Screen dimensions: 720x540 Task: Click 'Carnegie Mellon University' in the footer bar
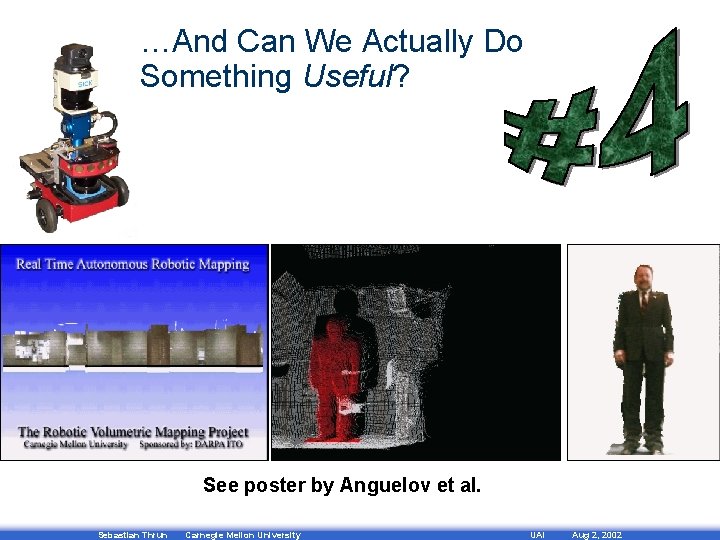coord(243,535)
